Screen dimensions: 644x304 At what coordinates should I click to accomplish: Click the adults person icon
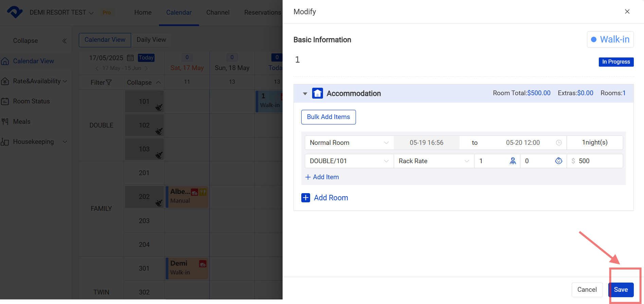513,161
